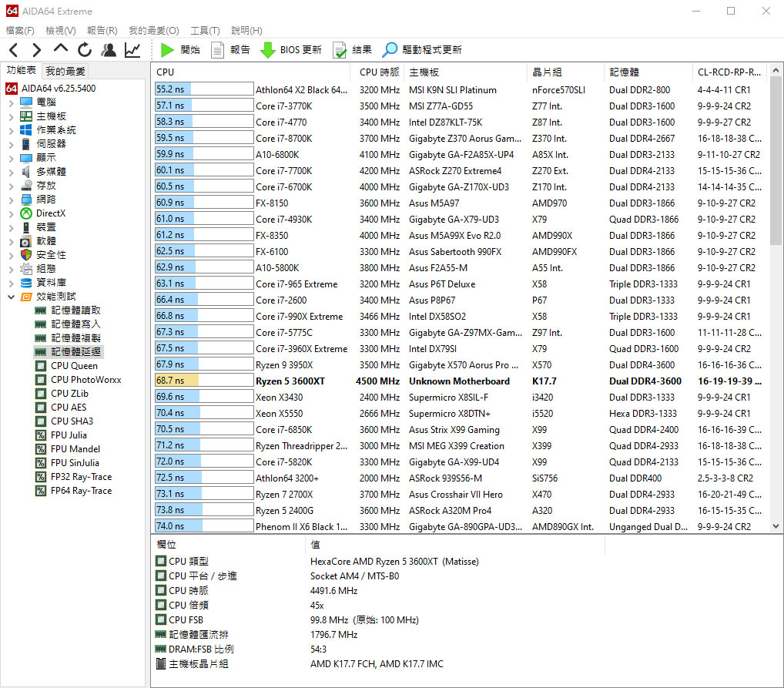Select the Ryzen 9 3950X result row
784x688 pixels.
click(x=458, y=364)
